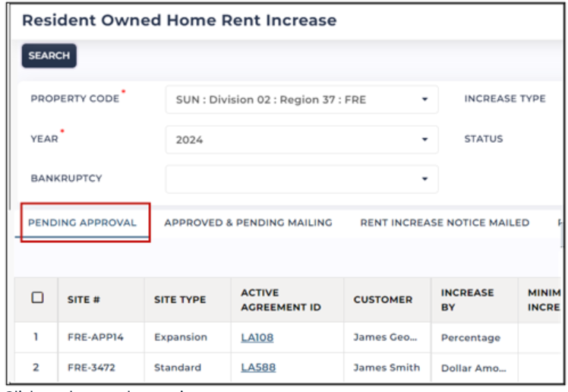
Task: Select the Pending Approval tab
Action: tap(82, 223)
